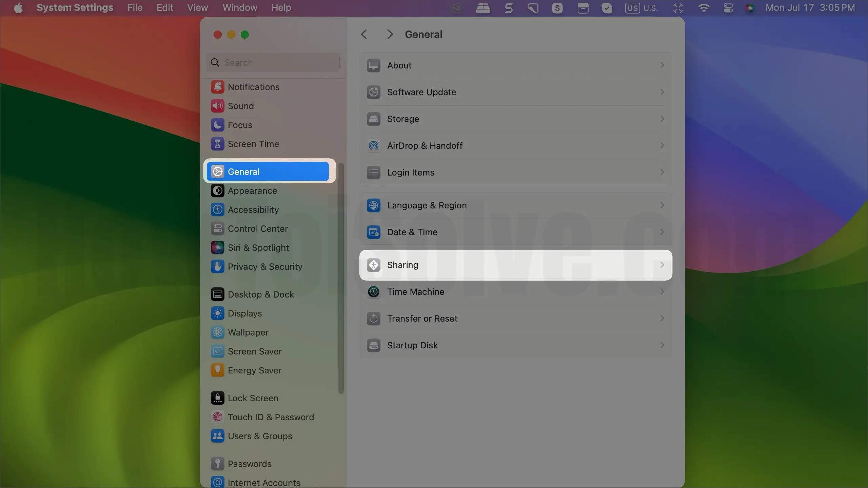This screenshot has width=868, height=488.
Task: Open Passwords key icon in sidebar
Action: [217, 464]
